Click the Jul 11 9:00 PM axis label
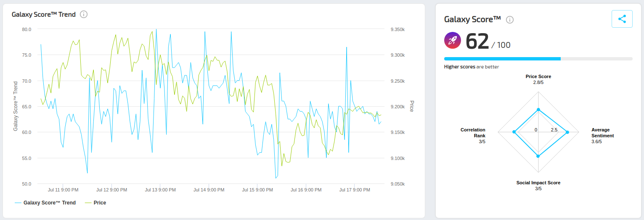The height and width of the screenshot is (220, 644). (63, 190)
